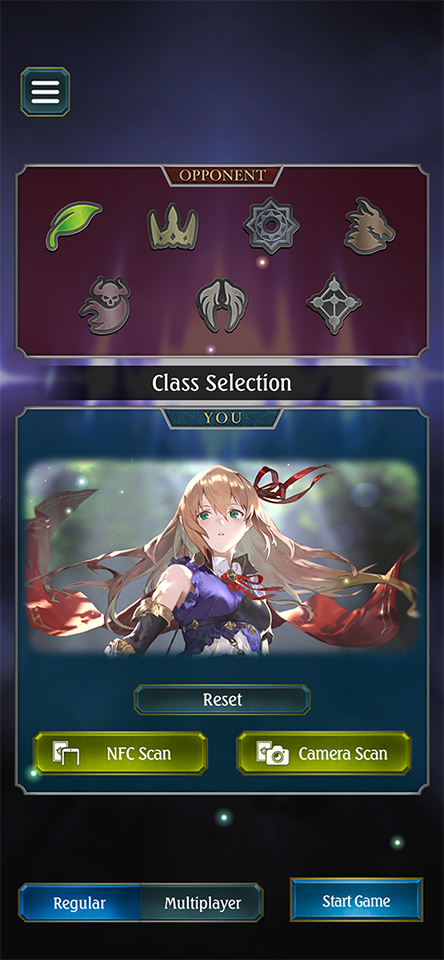Click the Reset button
Viewport: 444px width, 960px height.
[222, 700]
